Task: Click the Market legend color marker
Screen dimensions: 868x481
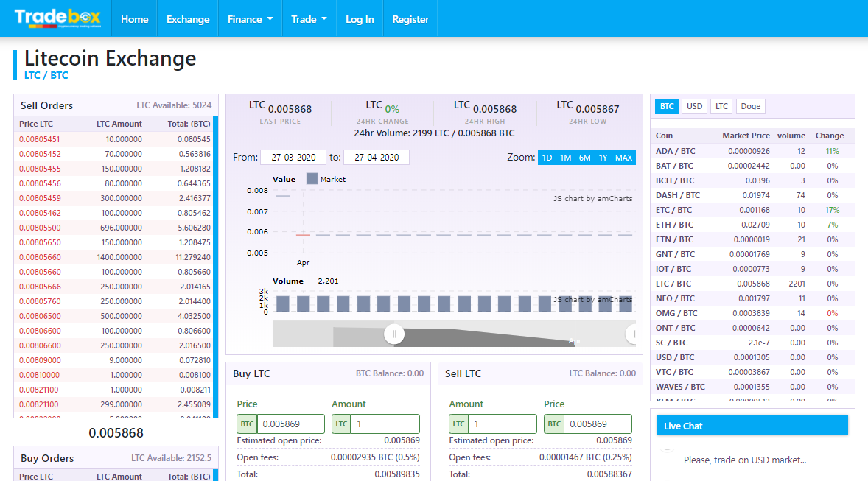Action: coord(311,179)
